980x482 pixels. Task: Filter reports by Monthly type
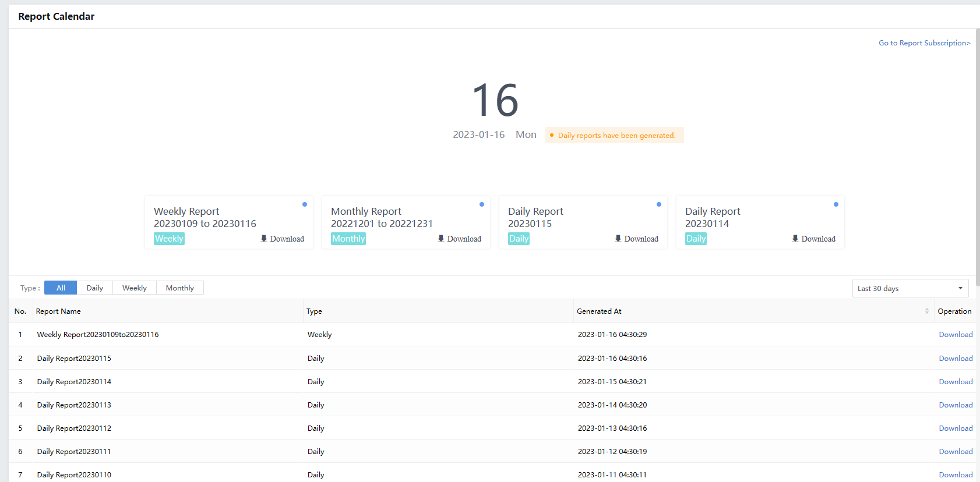(x=179, y=288)
